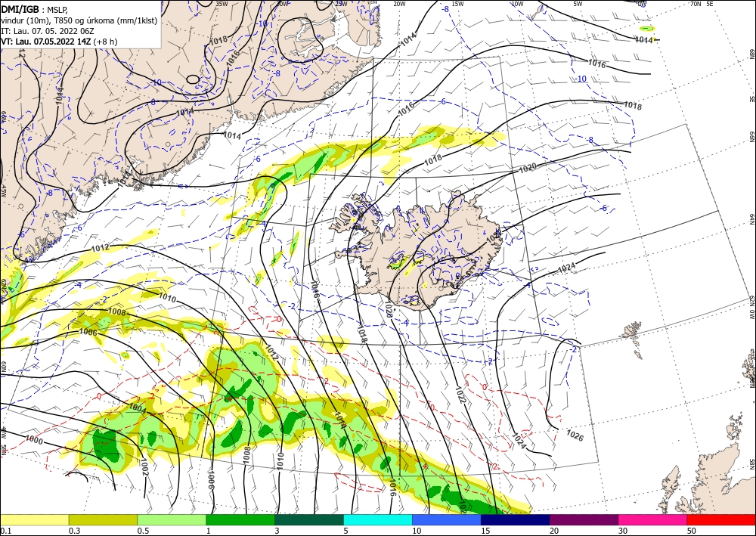Click the 70N latitude label
The width and height of the screenshot is (756, 536).
[696, 4]
